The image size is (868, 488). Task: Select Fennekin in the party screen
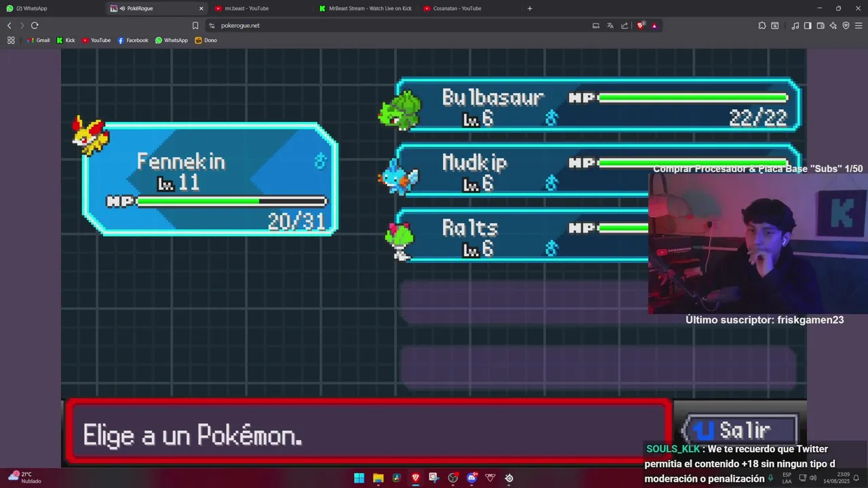(x=210, y=180)
